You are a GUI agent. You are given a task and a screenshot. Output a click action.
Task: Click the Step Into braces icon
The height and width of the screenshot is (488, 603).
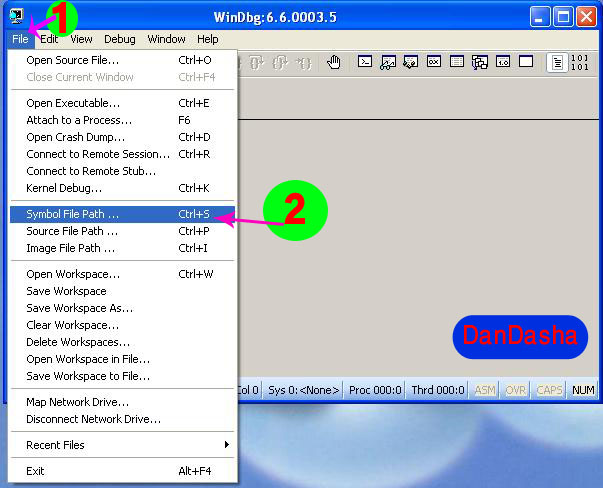pos(257,62)
